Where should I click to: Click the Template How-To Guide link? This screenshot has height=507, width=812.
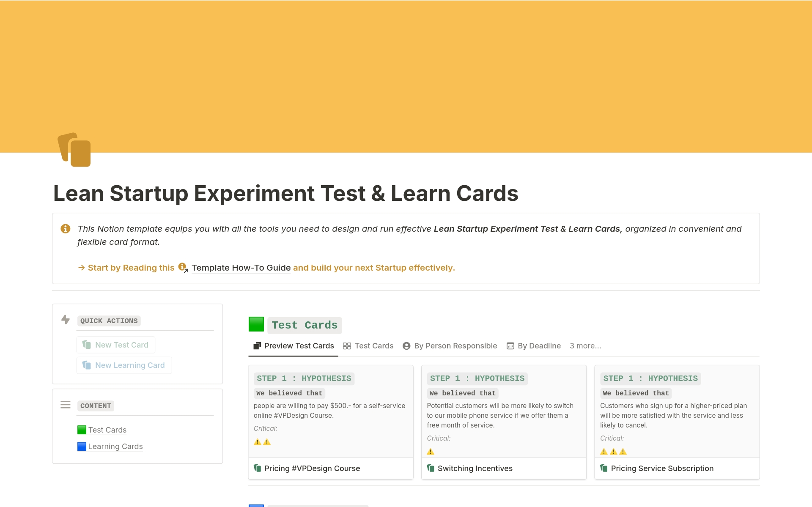241,268
